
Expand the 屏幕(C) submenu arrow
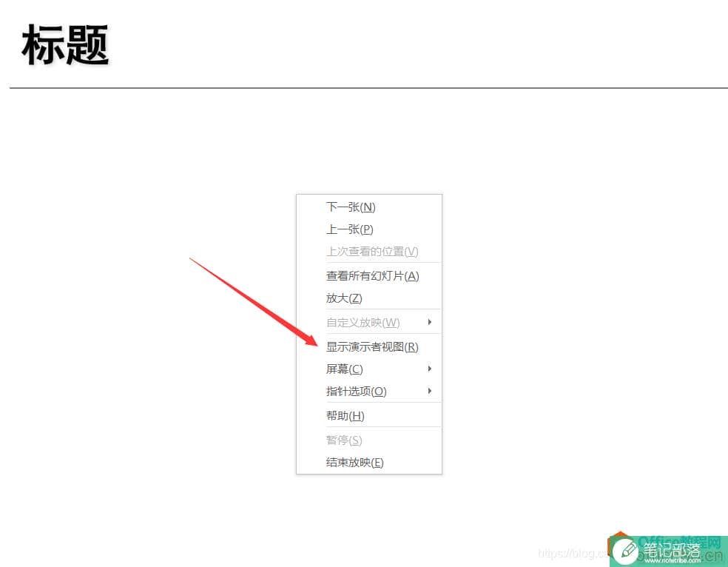tap(430, 369)
